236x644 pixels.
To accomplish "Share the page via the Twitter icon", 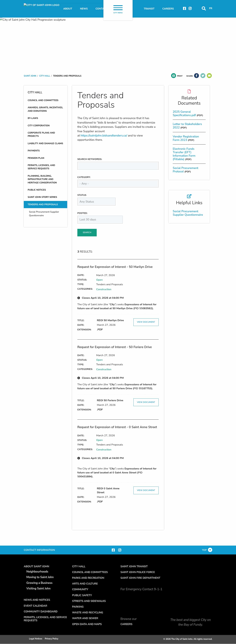I will click(203, 75).
